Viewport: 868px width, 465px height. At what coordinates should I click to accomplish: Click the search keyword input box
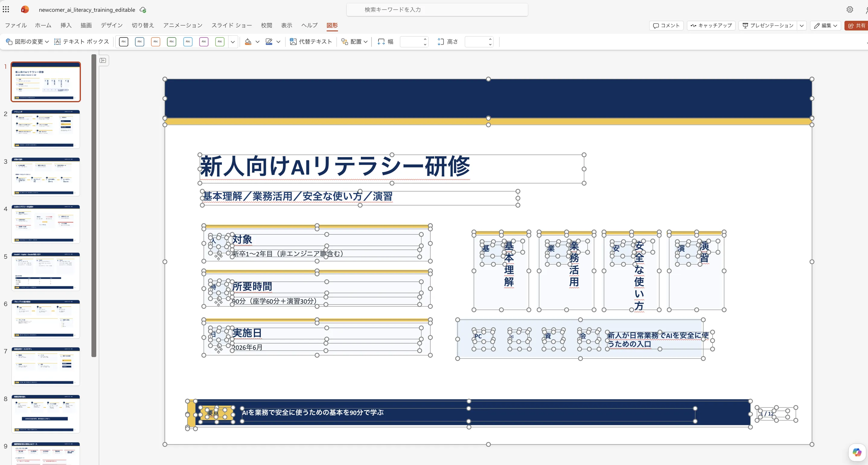pyautogui.click(x=437, y=9)
